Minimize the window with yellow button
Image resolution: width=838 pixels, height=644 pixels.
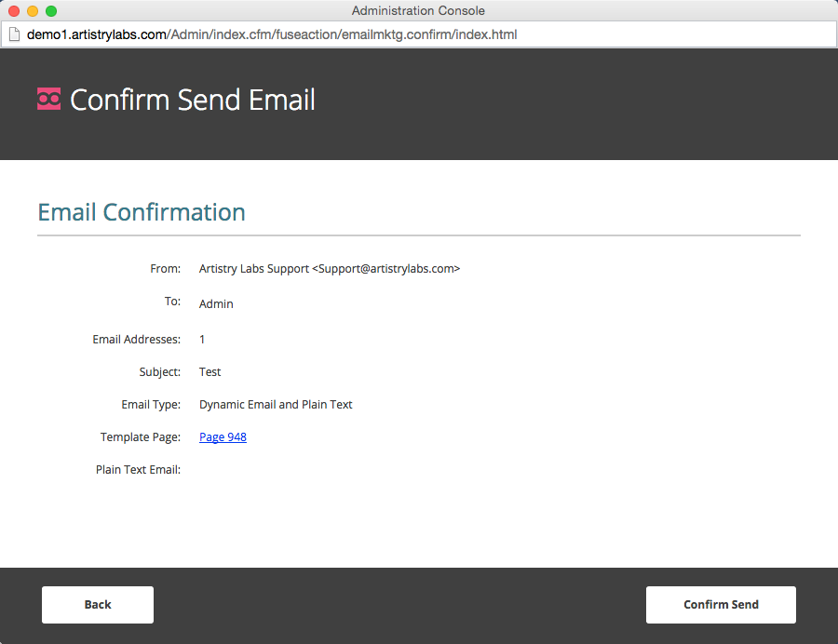33,10
